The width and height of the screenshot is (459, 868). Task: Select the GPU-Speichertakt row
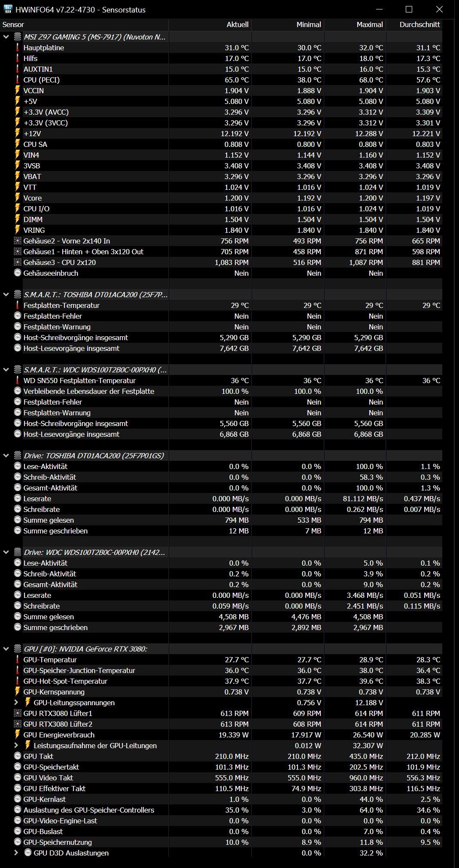221,767
